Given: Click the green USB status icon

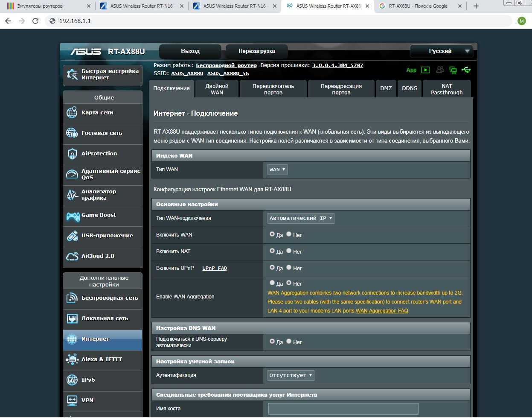Looking at the screenshot, I should click(x=466, y=70).
